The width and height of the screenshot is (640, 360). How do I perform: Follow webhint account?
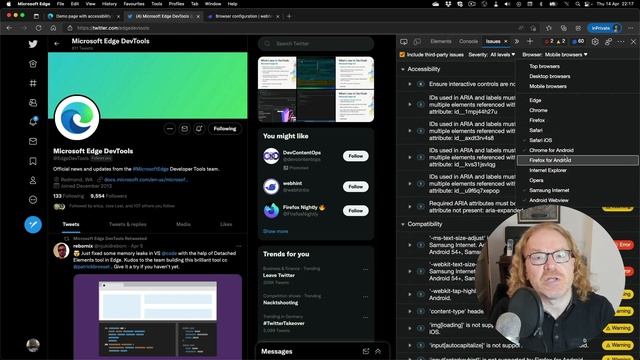click(x=356, y=187)
